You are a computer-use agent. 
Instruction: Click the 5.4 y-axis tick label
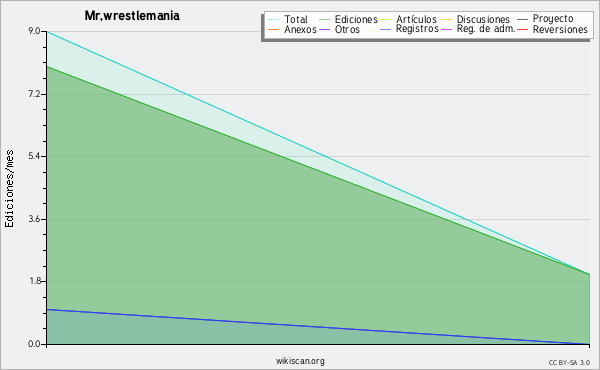point(34,156)
